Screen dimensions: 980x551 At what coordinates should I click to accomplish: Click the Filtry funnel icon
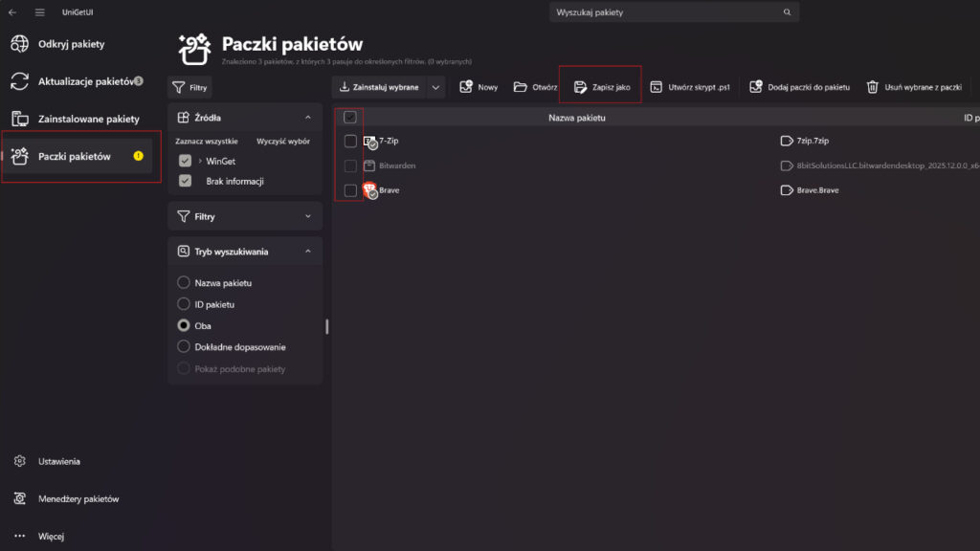point(179,87)
